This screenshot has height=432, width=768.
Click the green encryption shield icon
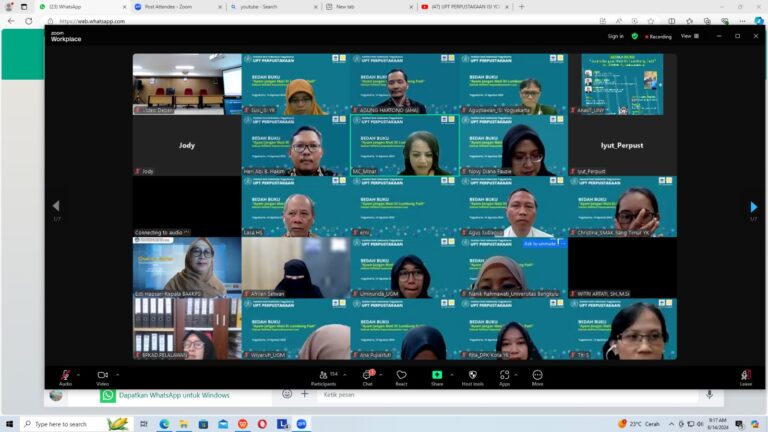[x=634, y=36]
